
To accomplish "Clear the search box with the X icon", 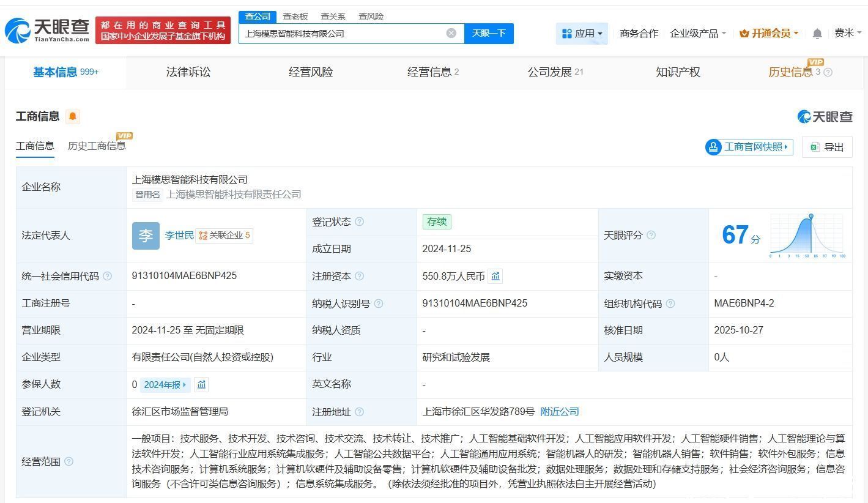I will click(451, 33).
